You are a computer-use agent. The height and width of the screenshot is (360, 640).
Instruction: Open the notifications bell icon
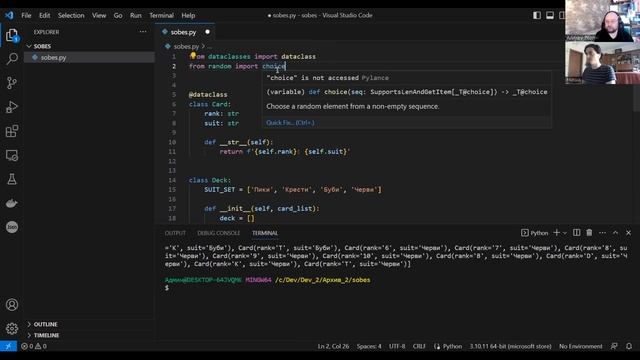[629, 346]
